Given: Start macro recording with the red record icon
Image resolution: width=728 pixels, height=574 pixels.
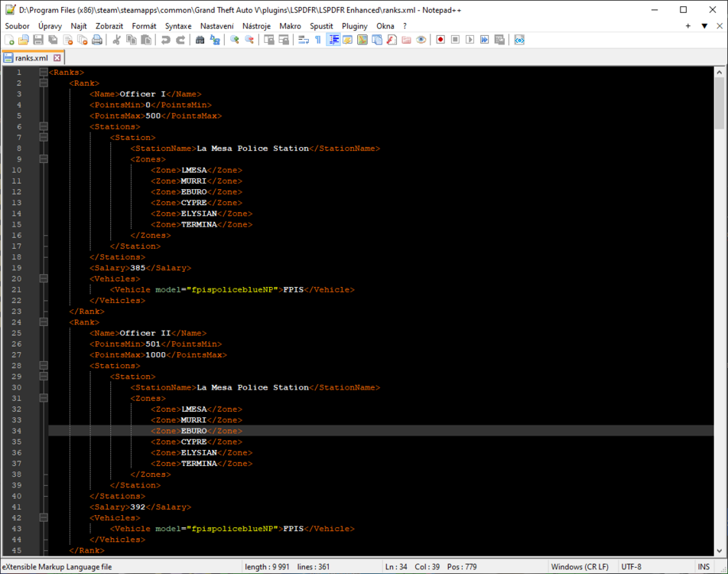Looking at the screenshot, I should pos(440,39).
